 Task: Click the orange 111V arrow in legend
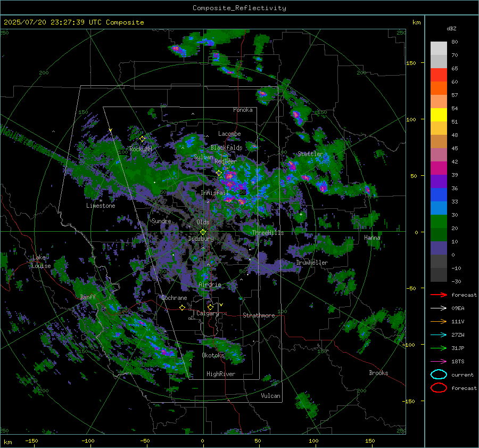[x=439, y=321]
